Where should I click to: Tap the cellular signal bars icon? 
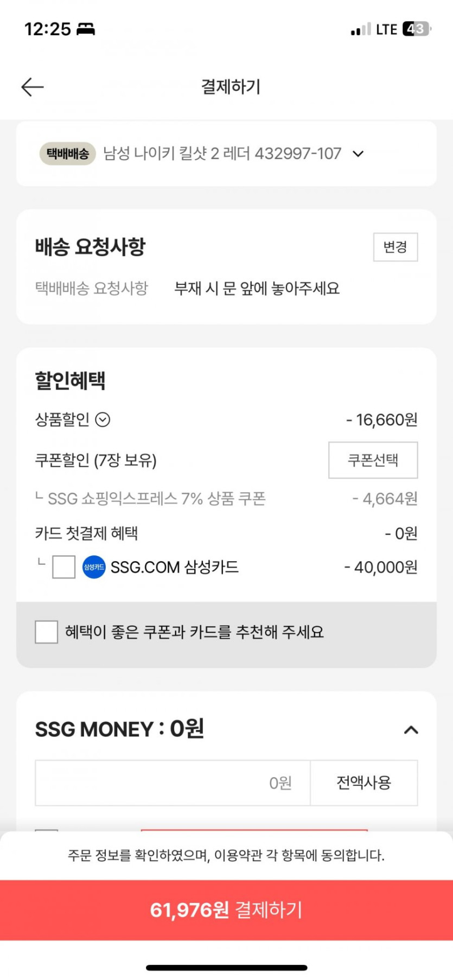(x=361, y=29)
